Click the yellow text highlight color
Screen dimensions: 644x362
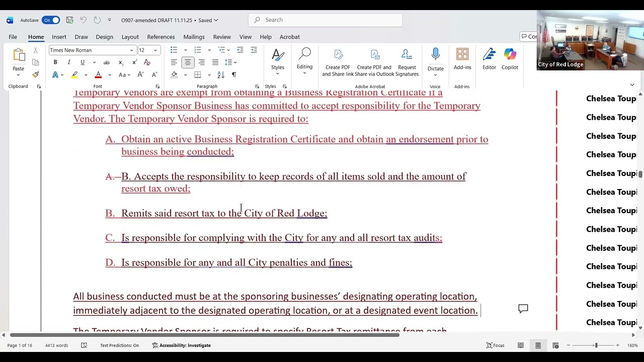pos(74,74)
